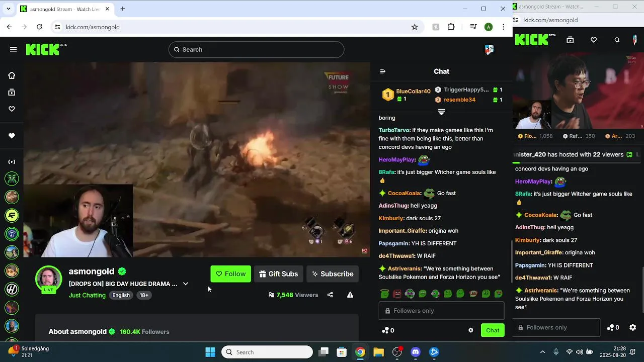Image resolution: width=644 pixels, height=362 pixels.
Task: Collapse the chat panel with arrow icon
Action: (x=382, y=71)
